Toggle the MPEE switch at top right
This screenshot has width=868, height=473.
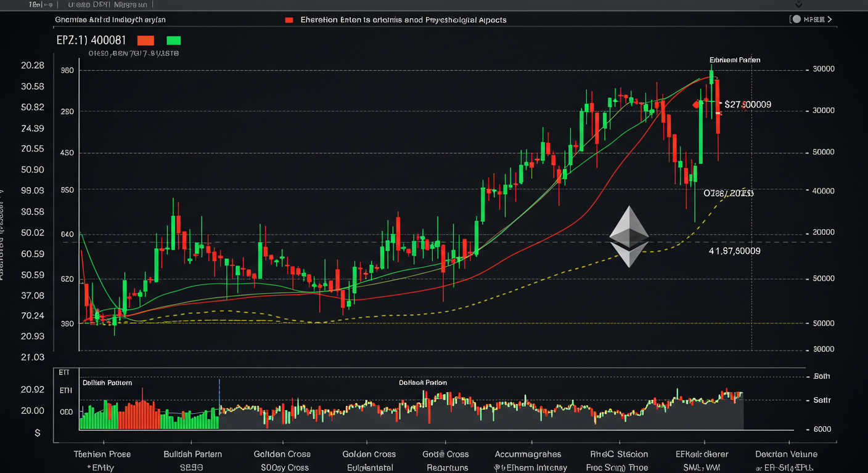coord(797,20)
